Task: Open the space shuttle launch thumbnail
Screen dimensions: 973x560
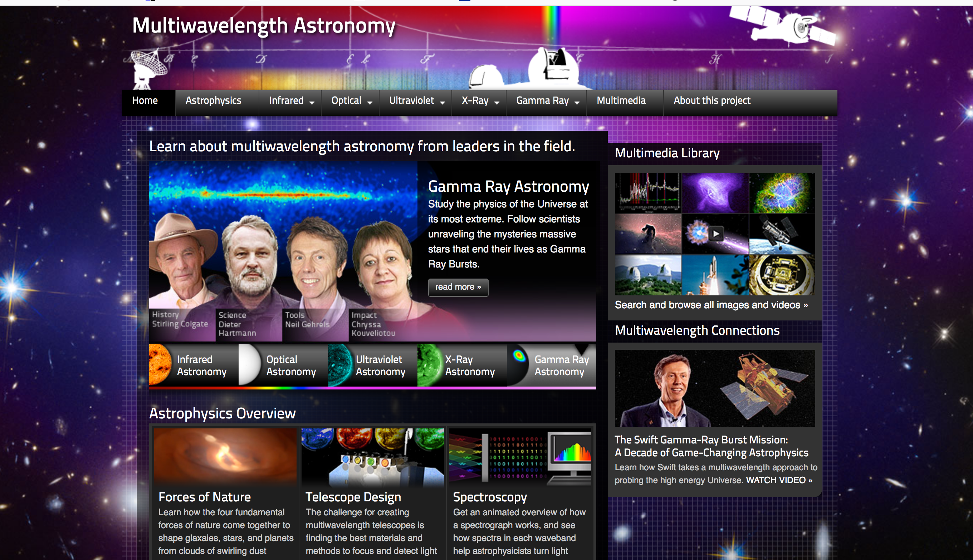Action: point(715,275)
